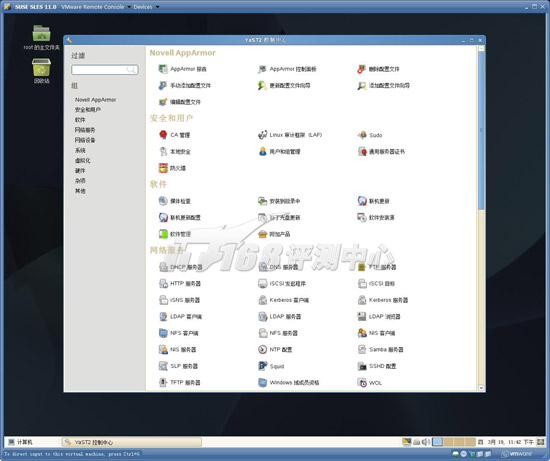Image resolution: width=550 pixels, height=461 pixels.
Task: Open the TFTP 服务器 module
Action: (180, 382)
